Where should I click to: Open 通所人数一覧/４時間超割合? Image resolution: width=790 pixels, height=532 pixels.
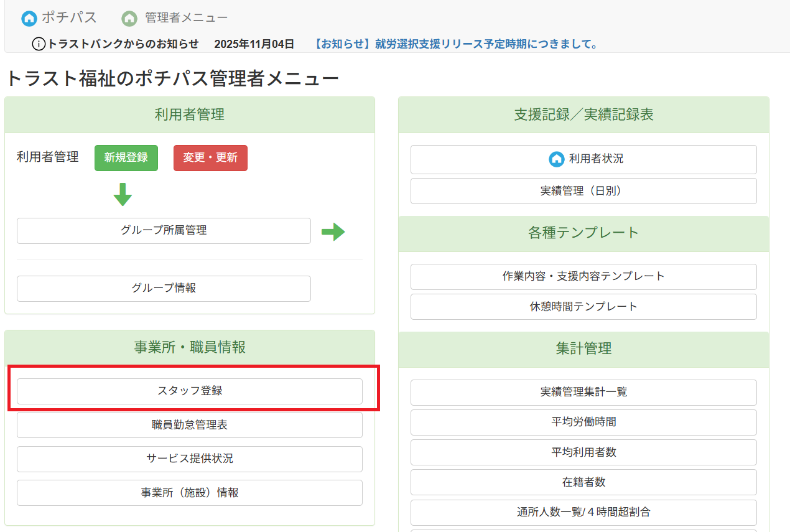583,512
